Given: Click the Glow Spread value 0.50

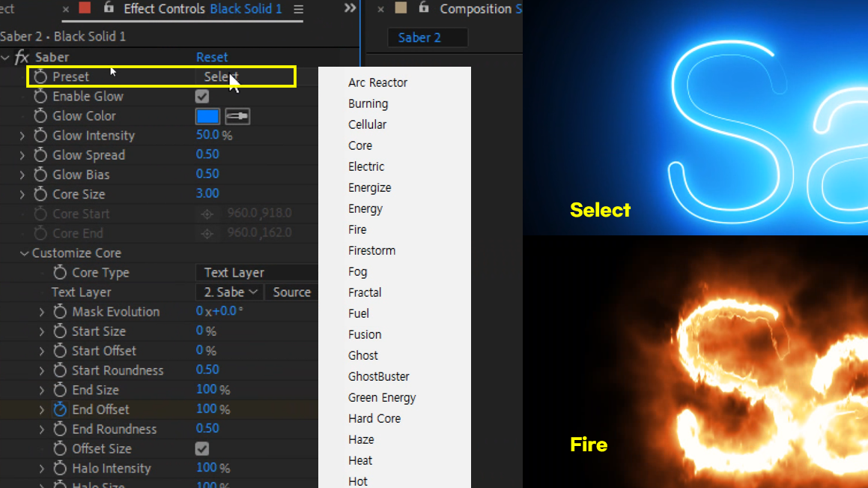Looking at the screenshot, I should pyautogui.click(x=207, y=154).
